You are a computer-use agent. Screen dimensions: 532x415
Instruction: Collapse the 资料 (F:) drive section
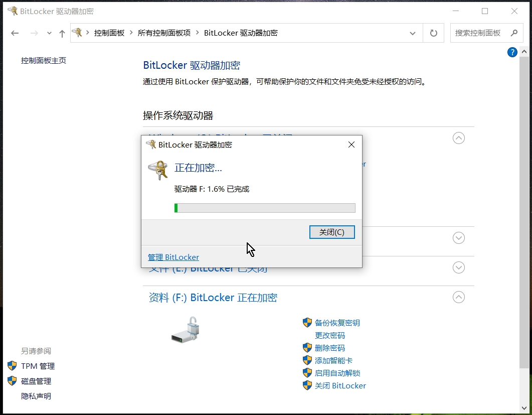coord(459,297)
